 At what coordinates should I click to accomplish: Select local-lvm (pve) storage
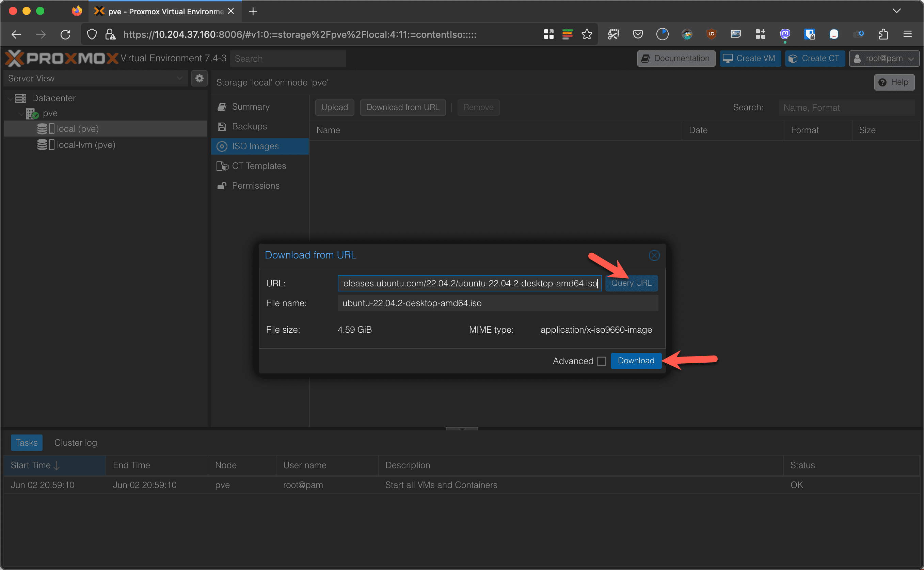(x=106, y=145)
